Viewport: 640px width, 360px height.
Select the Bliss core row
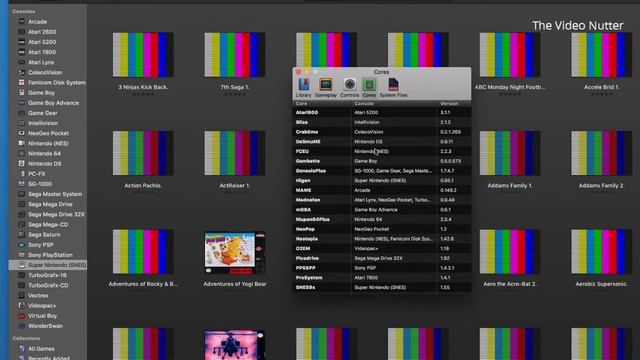point(382,122)
